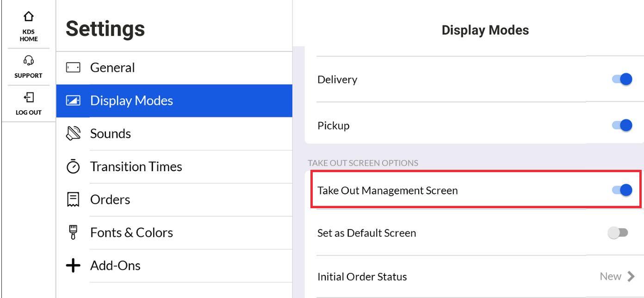The width and height of the screenshot is (644, 298).
Task: Click the Support headset icon
Action: tap(28, 59)
